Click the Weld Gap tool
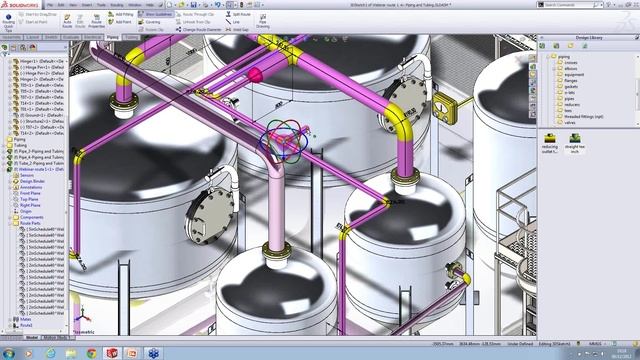640x360 pixels. tap(237, 29)
